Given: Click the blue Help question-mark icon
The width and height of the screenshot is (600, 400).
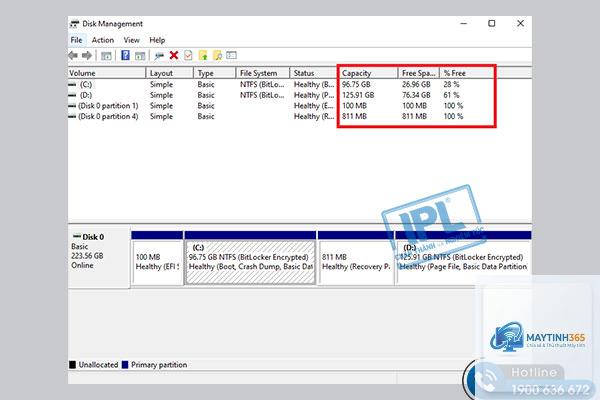Looking at the screenshot, I should point(126,55).
